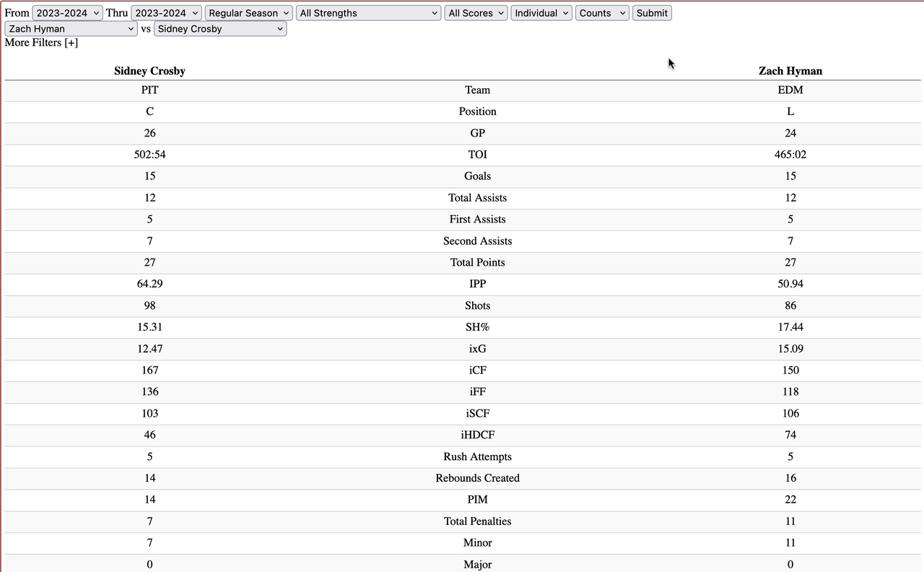Image resolution: width=924 pixels, height=572 pixels.
Task: Open the Counts dropdown
Action: point(602,13)
